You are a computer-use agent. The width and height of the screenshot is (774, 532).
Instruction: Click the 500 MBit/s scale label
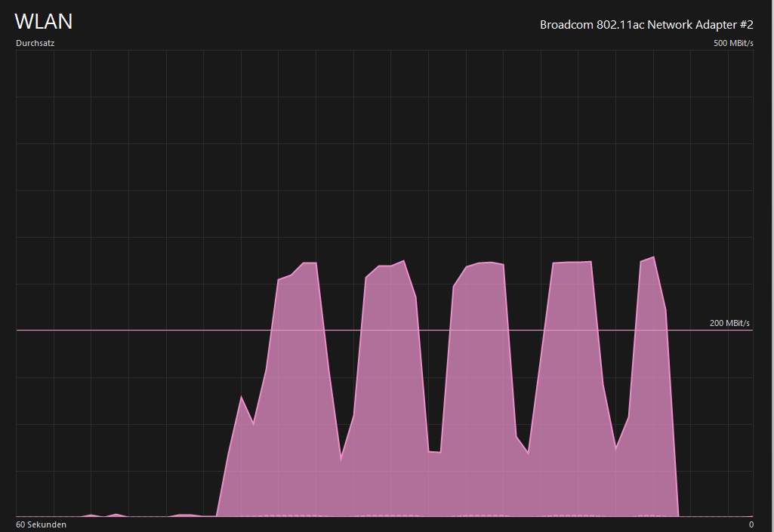[733, 43]
